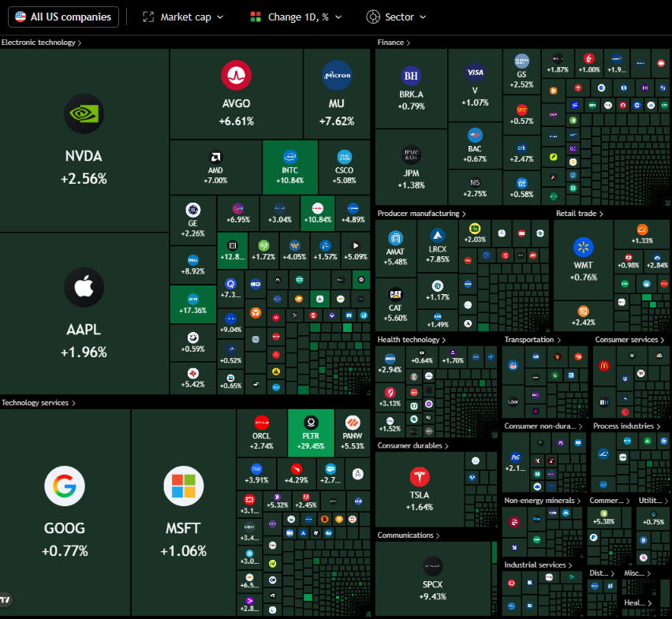The width and height of the screenshot is (672, 619).
Task: Select the +8.92% Dell tile value
Action: [192, 271]
